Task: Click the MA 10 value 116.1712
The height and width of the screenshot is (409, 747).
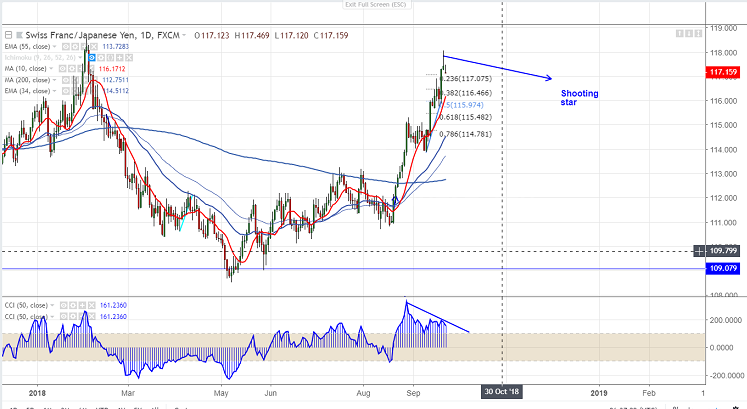Action: pos(112,69)
